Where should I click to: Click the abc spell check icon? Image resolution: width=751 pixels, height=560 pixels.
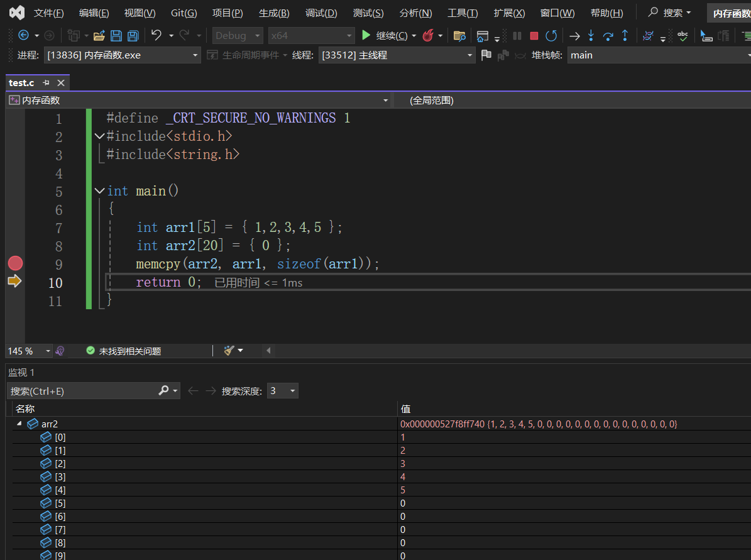[x=682, y=36]
